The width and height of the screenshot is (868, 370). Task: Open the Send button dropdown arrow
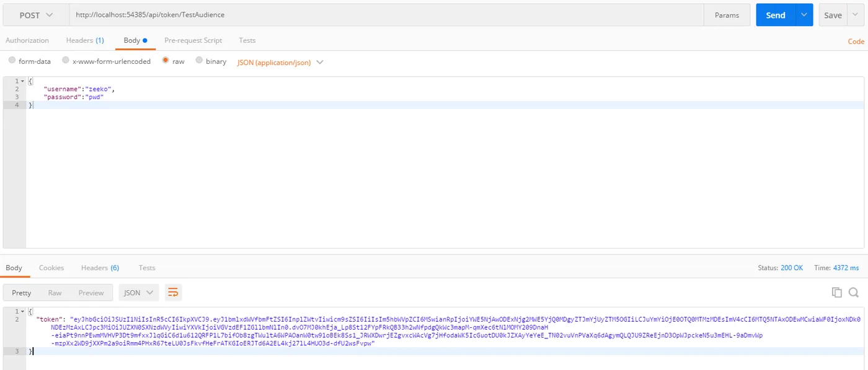[x=804, y=15]
